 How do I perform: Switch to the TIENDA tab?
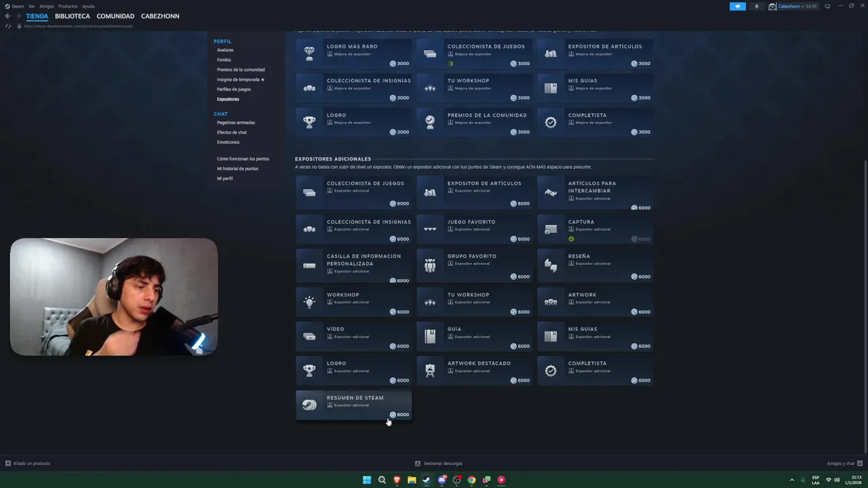coord(37,16)
